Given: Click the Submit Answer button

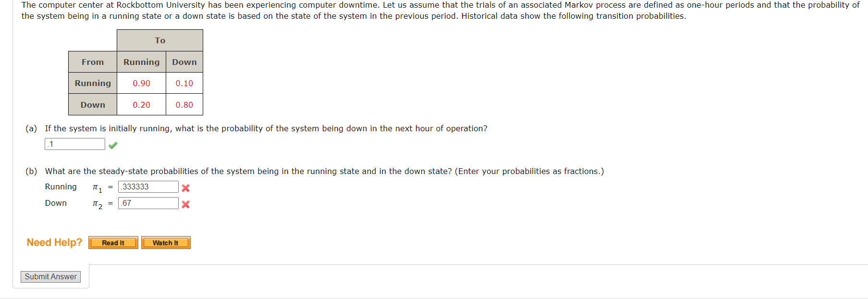Looking at the screenshot, I should 50,276.
